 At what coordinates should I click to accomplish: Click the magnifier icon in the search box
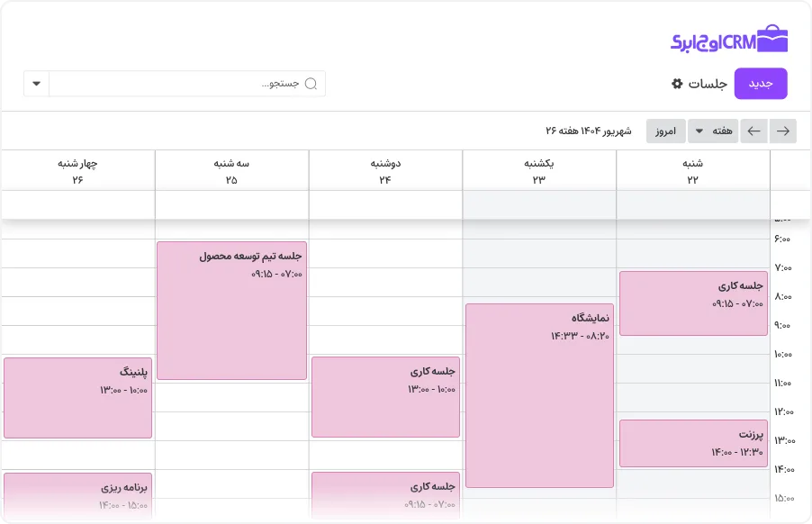pyautogui.click(x=311, y=84)
